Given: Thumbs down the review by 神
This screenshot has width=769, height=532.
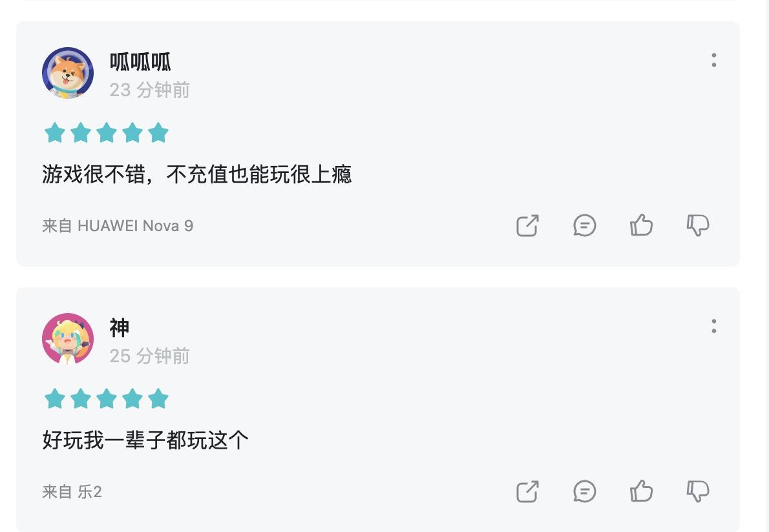Looking at the screenshot, I should (698, 491).
